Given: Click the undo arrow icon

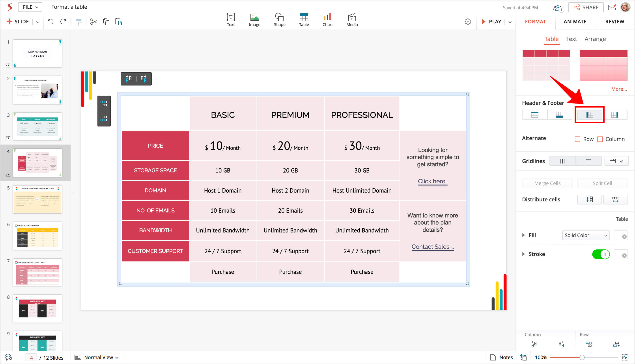Looking at the screenshot, I should coord(50,22).
